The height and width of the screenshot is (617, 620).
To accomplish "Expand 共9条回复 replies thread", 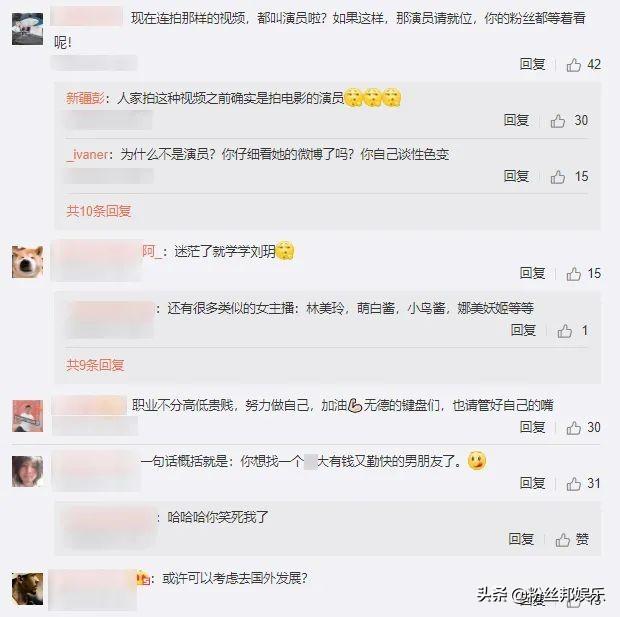I will pos(95,365).
